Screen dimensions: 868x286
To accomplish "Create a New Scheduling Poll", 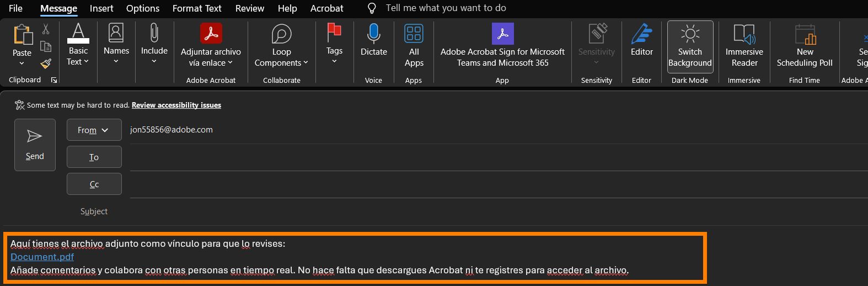I will click(x=804, y=45).
